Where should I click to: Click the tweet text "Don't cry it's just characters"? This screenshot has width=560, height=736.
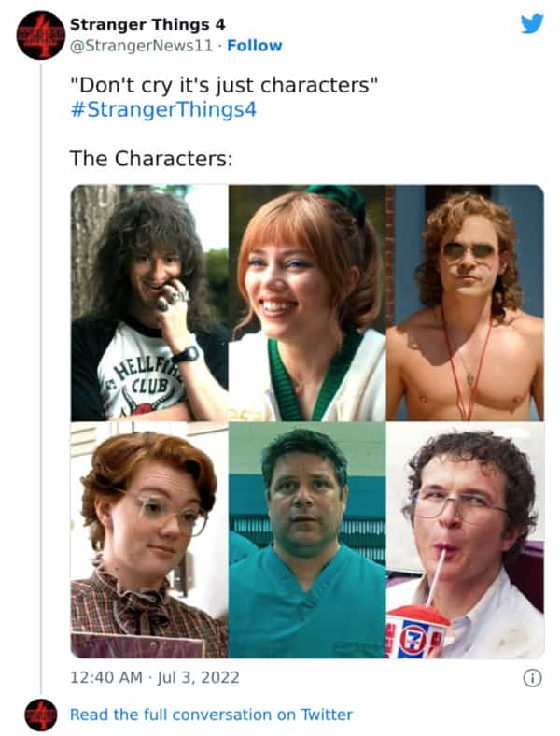coord(224,85)
